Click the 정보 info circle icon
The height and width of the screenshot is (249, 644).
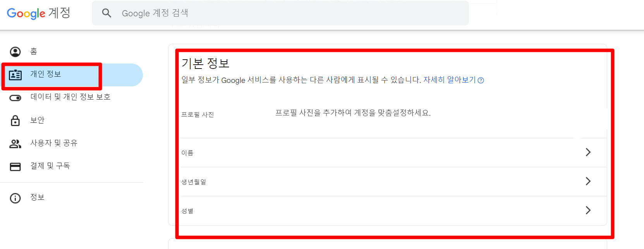click(15, 198)
